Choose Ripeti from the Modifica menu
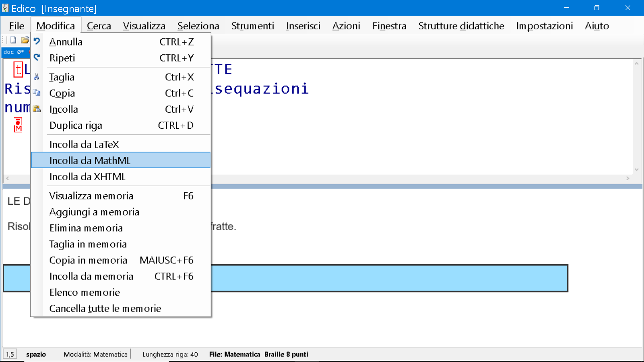644x362 pixels. pyautogui.click(x=121, y=58)
